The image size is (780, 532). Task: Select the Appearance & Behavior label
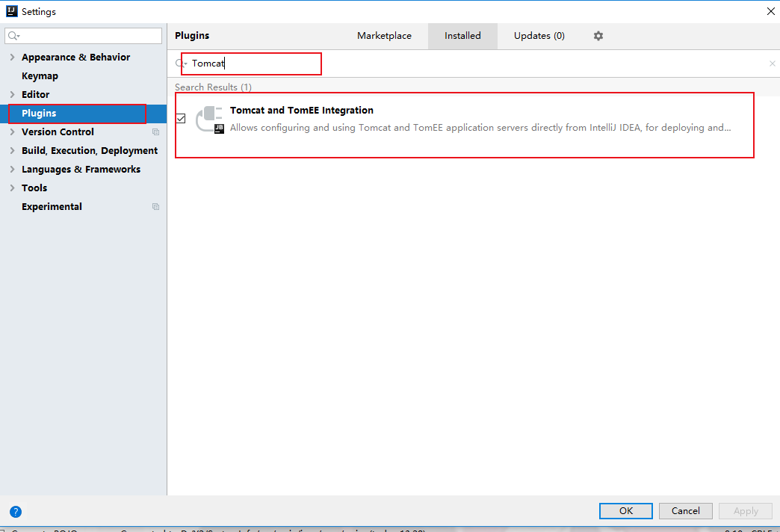[75, 58]
